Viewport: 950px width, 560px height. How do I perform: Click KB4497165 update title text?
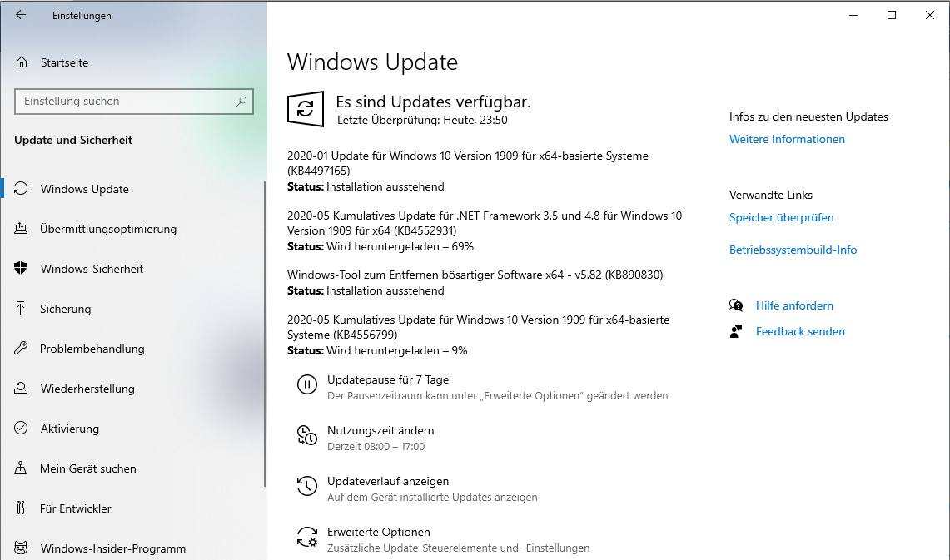468,163
